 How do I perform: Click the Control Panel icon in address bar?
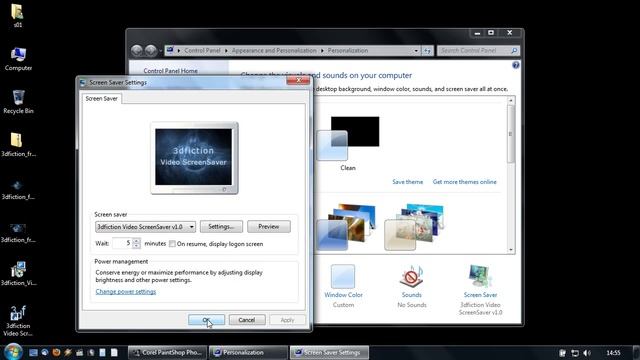(x=170, y=50)
